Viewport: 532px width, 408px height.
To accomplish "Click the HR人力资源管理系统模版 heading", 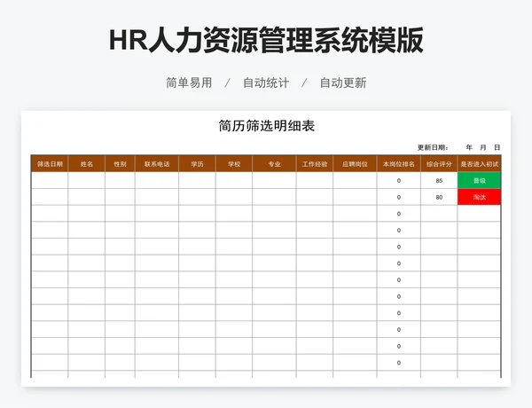I will tap(266, 40).
